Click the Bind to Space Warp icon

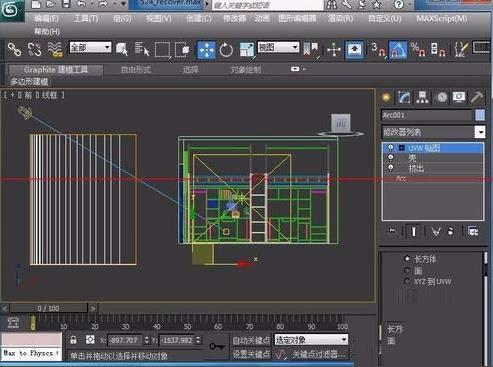(55, 49)
